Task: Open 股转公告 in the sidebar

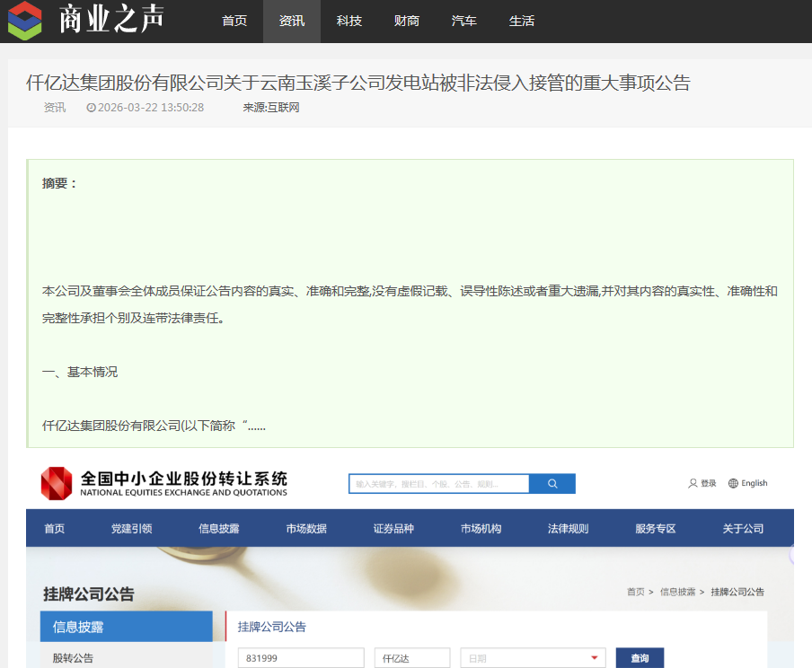Action: pyautogui.click(x=73, y=658)
